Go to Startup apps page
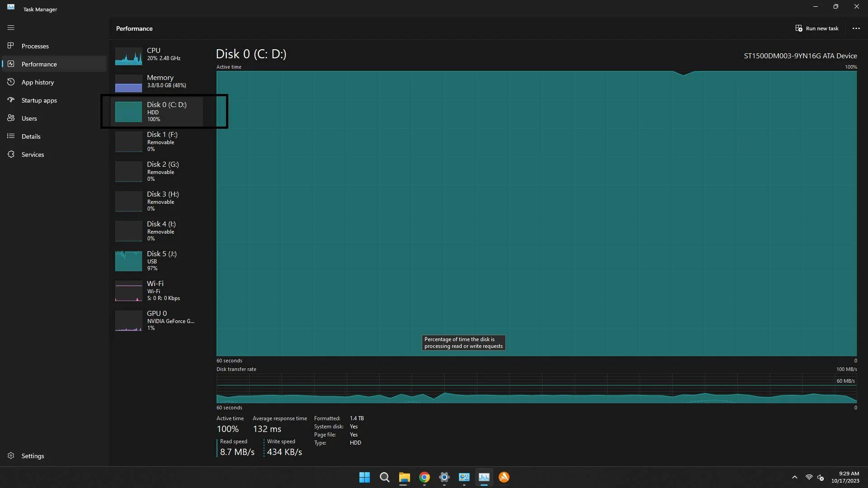The width and height of the screenshot is (868, 488). 54,100
